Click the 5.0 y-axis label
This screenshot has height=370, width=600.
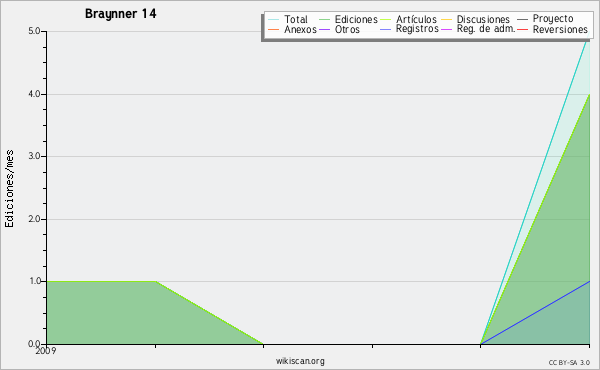(x=34, y=31)
